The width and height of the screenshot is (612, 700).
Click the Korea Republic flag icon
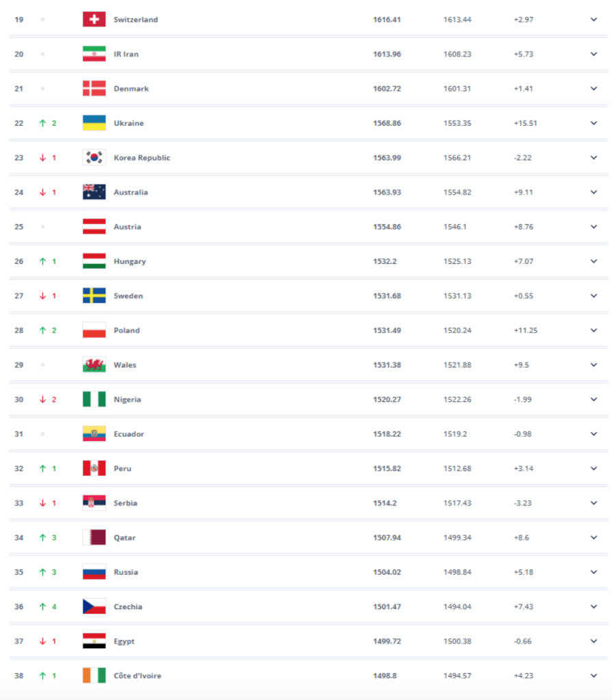tap(94, 157)
